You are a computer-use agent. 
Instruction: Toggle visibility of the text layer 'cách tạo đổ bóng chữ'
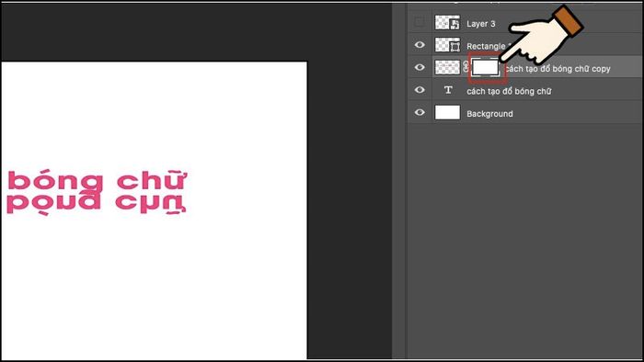tap(420, 90)
